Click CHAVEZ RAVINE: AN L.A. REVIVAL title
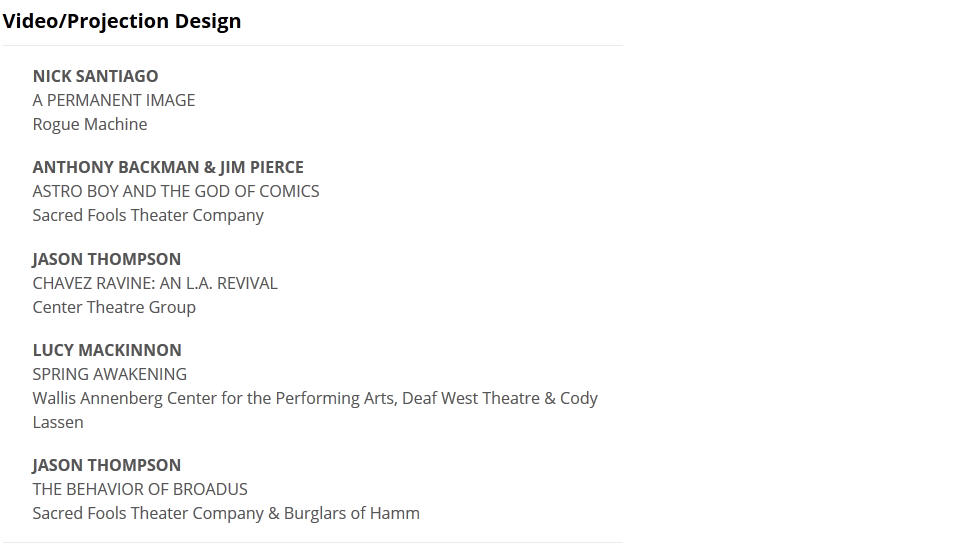964x550 pixels. tap(155, 283)
